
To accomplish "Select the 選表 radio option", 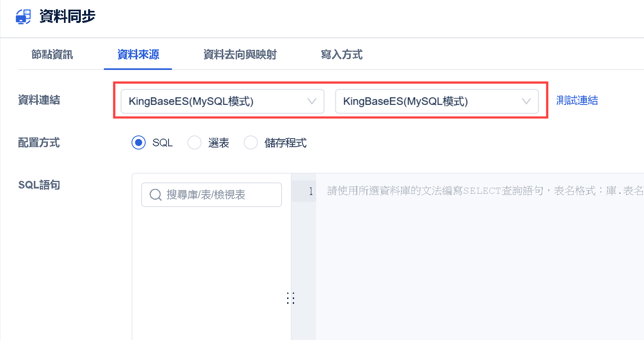I will (x=195, y=142).
